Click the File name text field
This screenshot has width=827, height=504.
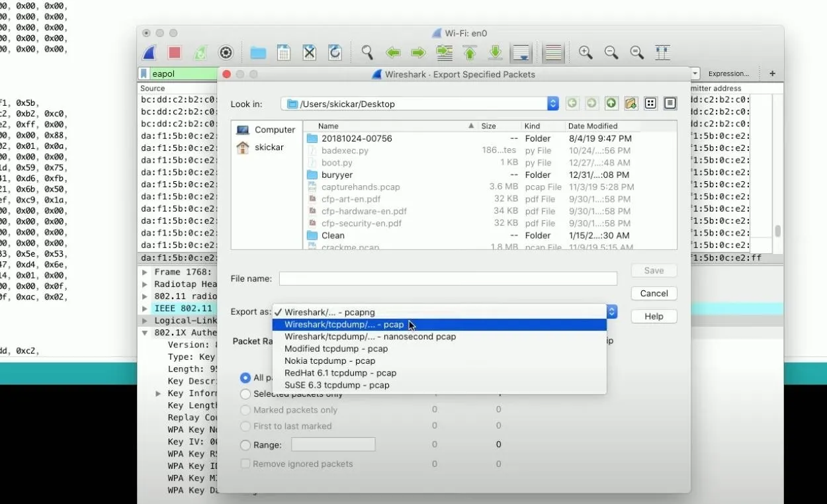(x=448, y=278)
